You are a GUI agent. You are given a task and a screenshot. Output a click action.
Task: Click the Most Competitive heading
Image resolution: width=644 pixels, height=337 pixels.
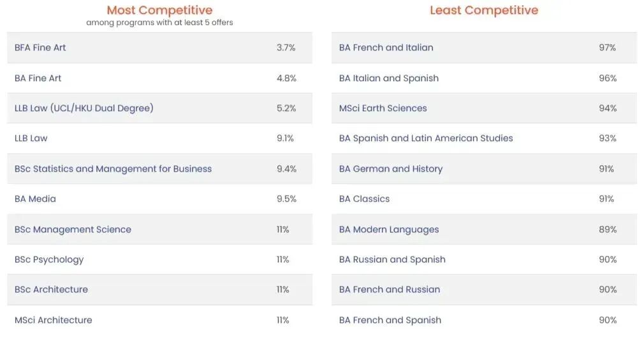(x=159, y=10)
